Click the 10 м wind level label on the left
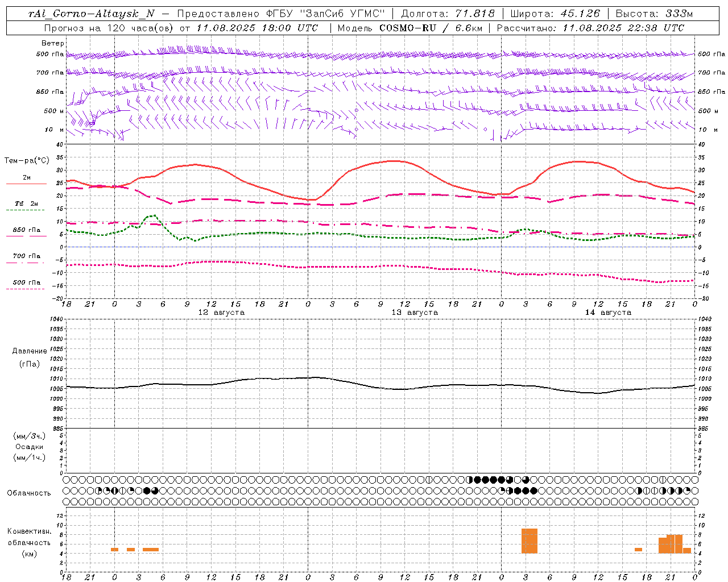Screen dimensions: 728x582 click(55, 130)
